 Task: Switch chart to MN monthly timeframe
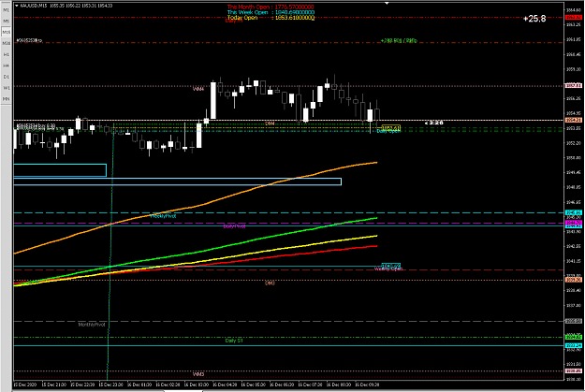click(6, 99)
